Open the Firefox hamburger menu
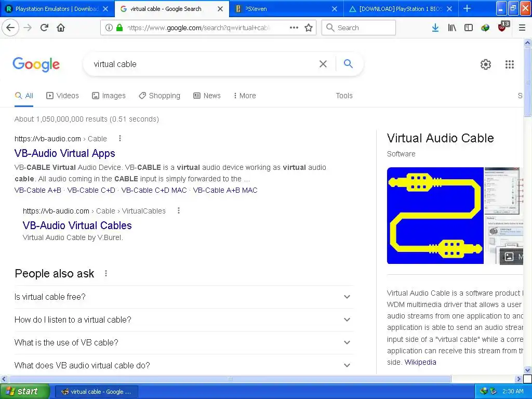Viewport: 532px width, 399px height. point(522,28)
